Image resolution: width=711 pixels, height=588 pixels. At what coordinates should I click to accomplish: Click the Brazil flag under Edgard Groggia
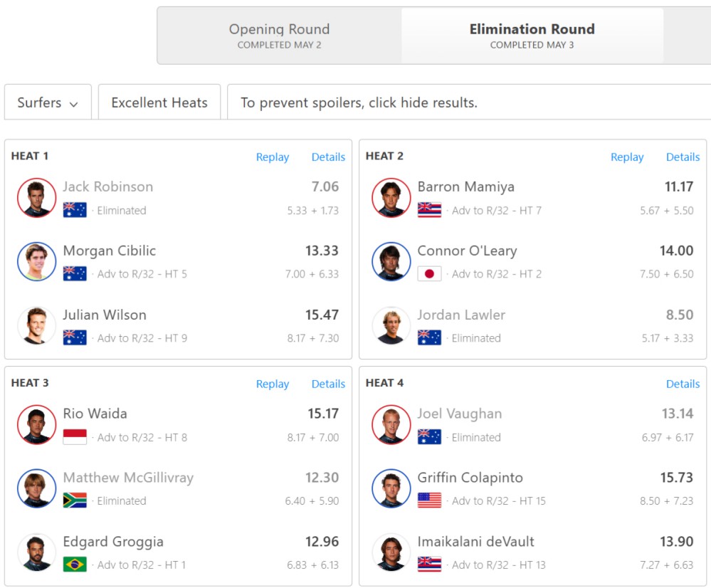point(75,565)
